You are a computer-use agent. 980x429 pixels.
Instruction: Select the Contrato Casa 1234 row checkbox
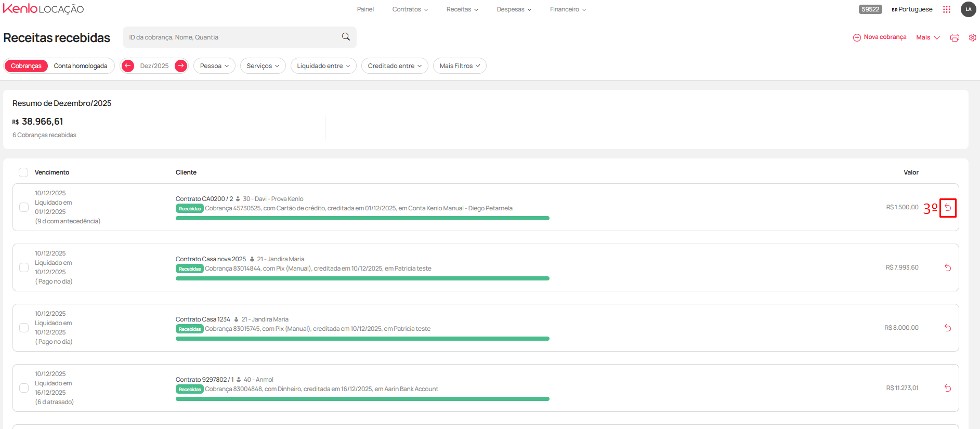click(x=24, y=328)
